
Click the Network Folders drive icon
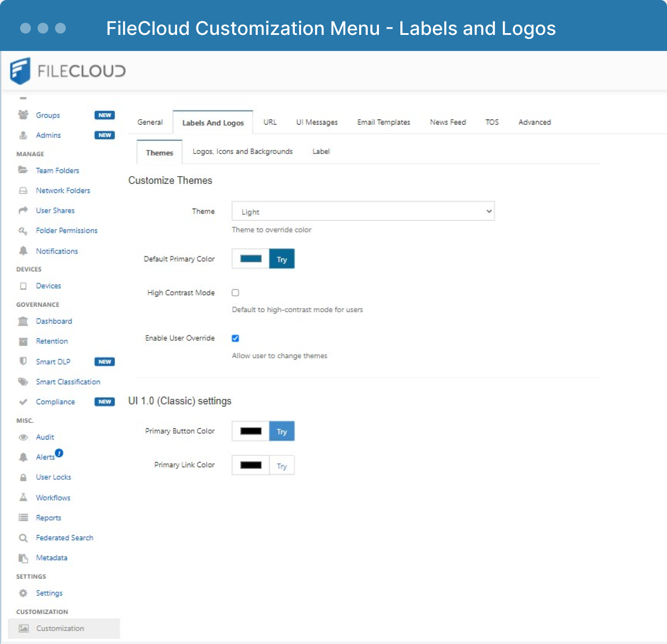(x=23, y=191)
